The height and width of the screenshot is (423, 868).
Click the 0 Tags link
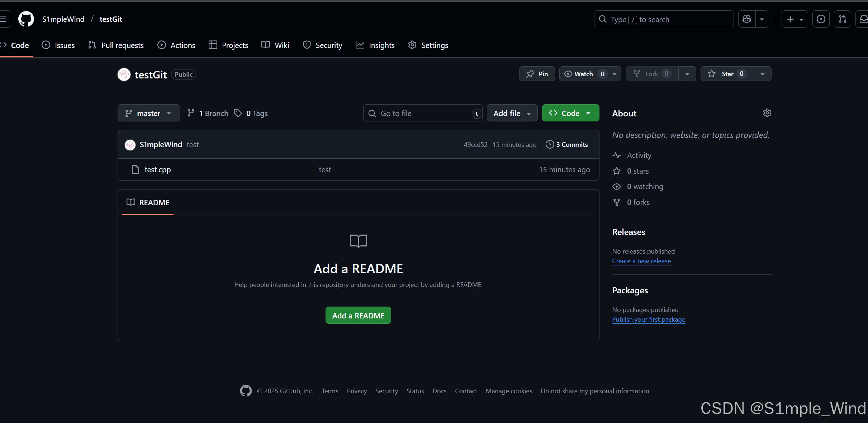251,113
